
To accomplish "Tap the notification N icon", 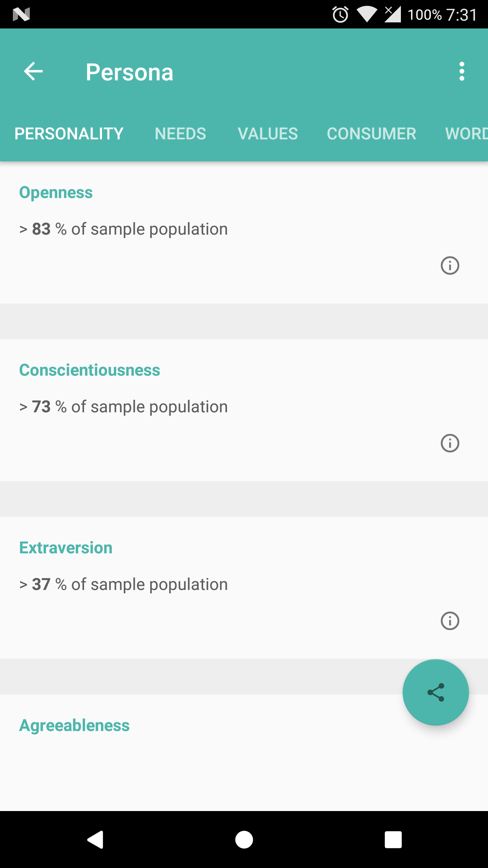I will tap(21, 15).
